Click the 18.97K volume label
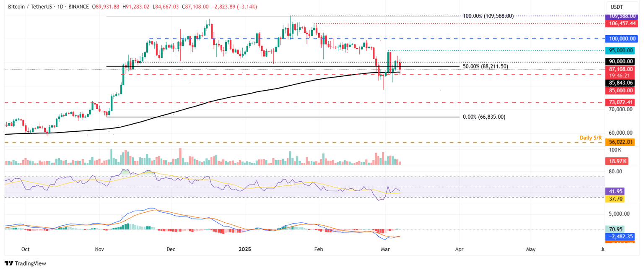Viewport: 644px width, 271px height. [617, 161]
